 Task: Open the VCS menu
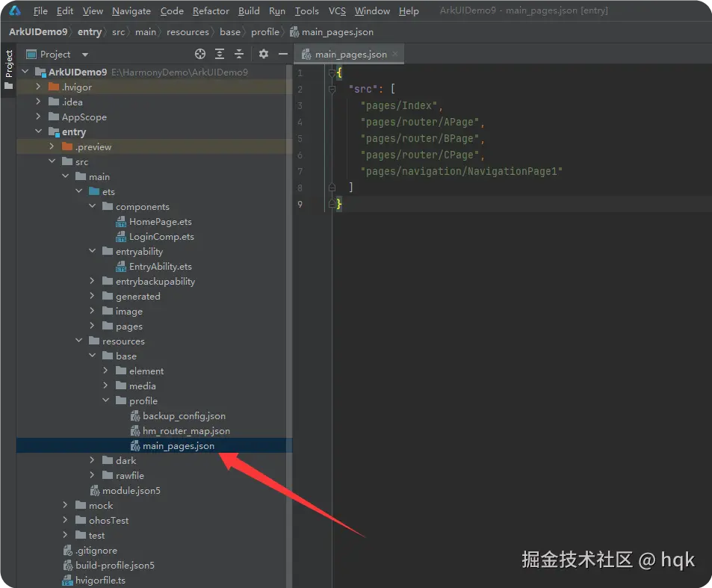pyautogui.click(x=336, y=10)
